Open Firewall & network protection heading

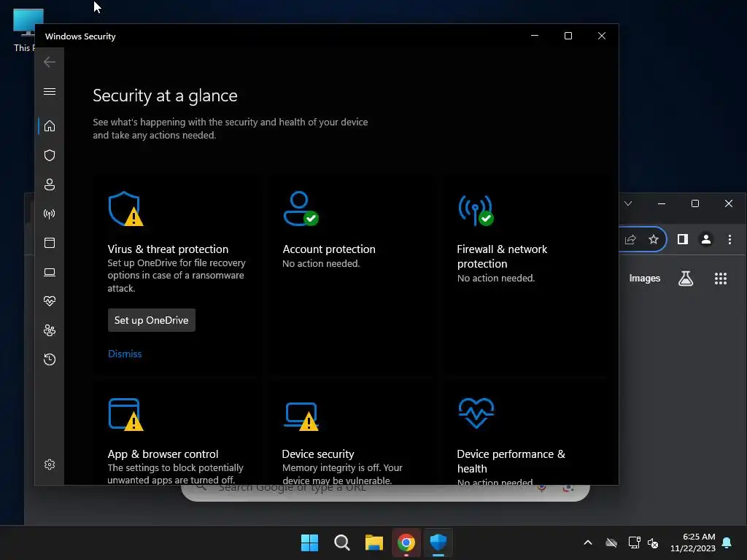502,256
